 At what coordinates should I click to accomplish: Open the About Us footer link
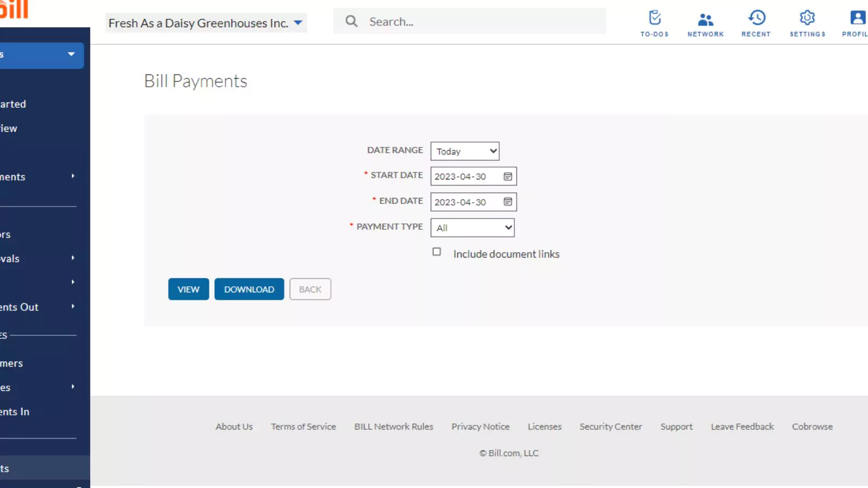pyautogui.click(x=234, y=427)
